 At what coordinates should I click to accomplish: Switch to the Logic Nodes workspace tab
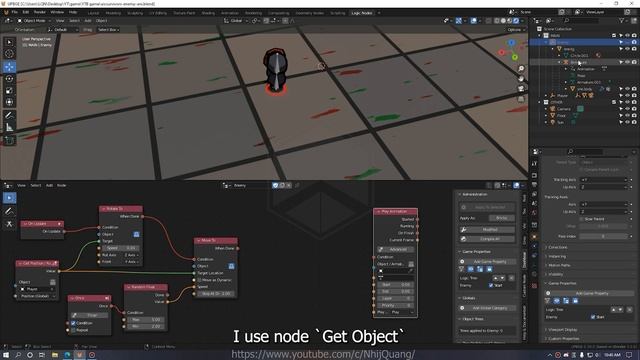point(362,13)
